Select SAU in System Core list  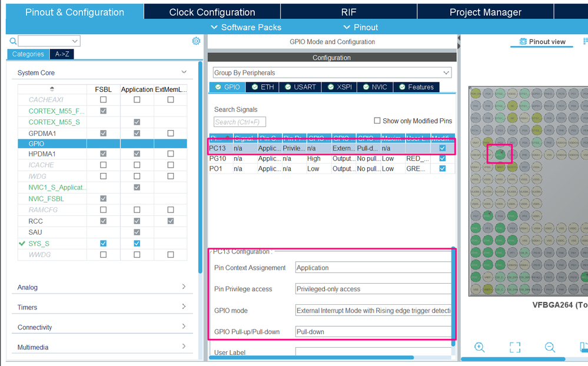[x=35, y=232]
